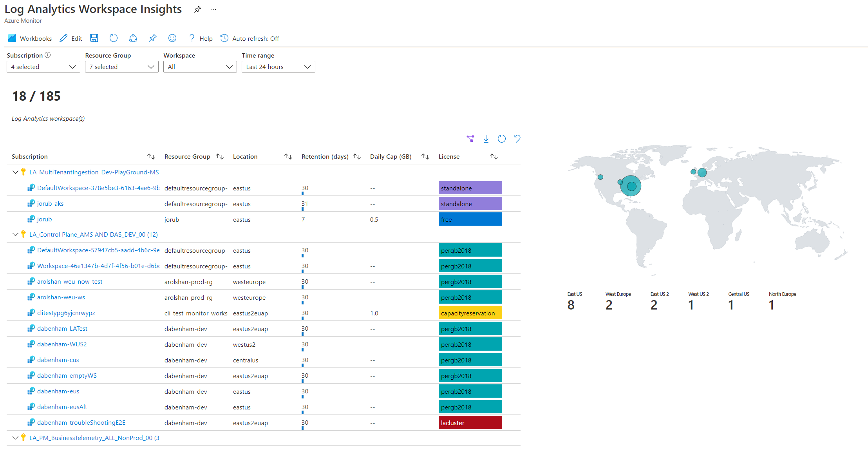Collapse LA_Control_Plane_AMS AND DAS_DEV_00 group
This screenshot has height=449, width=868.
pos(15,234)
